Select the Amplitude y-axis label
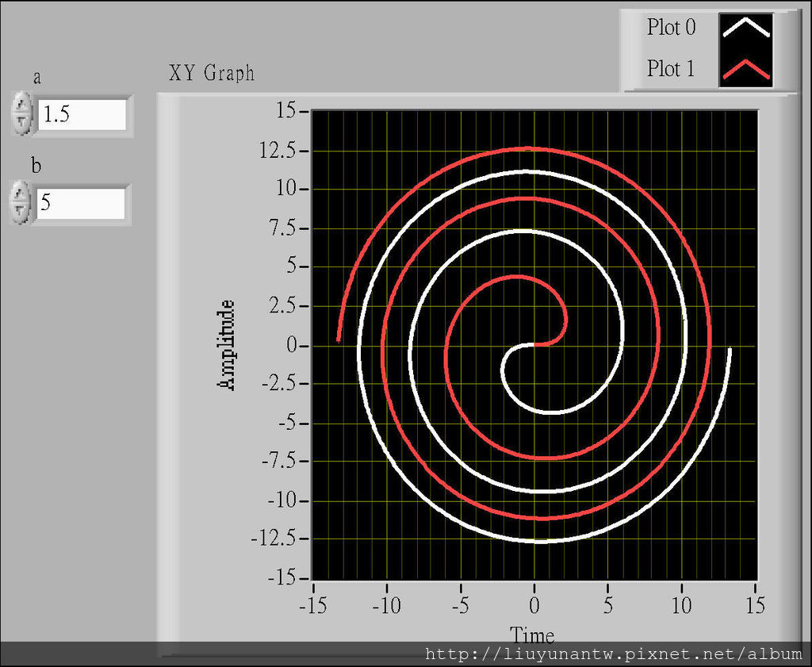This screenshot has height=667, width=812. pyautogui.click(x=226, y=344)
